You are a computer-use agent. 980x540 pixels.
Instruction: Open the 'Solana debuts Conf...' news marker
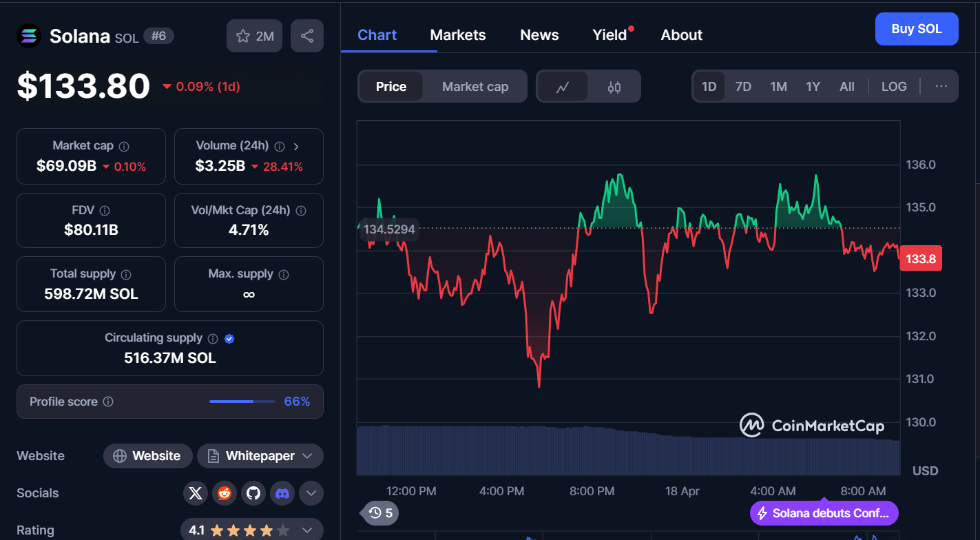824,513
